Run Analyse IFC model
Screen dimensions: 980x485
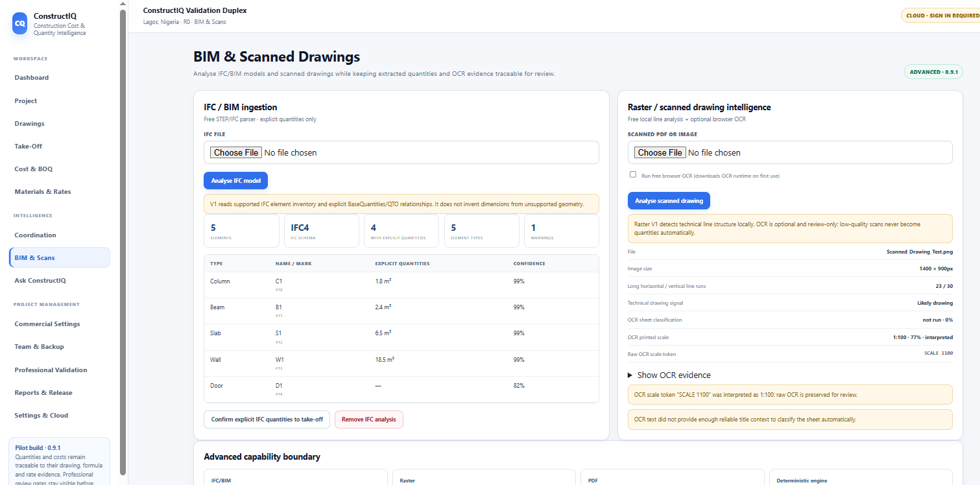click(236, 180)
